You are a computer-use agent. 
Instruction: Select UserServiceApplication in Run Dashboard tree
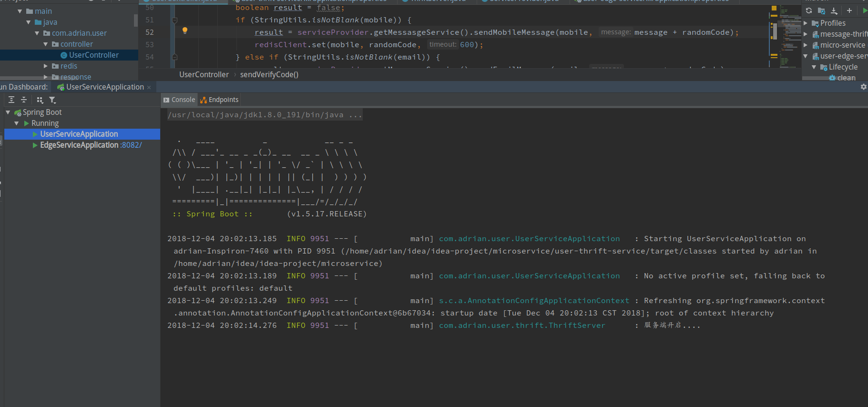(x=79, y=134)
